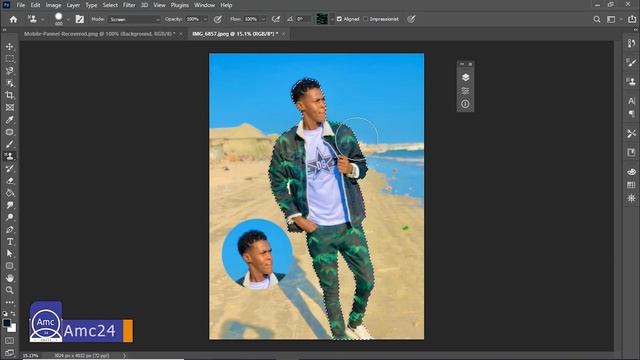This screenshot has height=360, width=640.
Task: Select the Spot Healing Brush tool
Action: coord(9,132)
